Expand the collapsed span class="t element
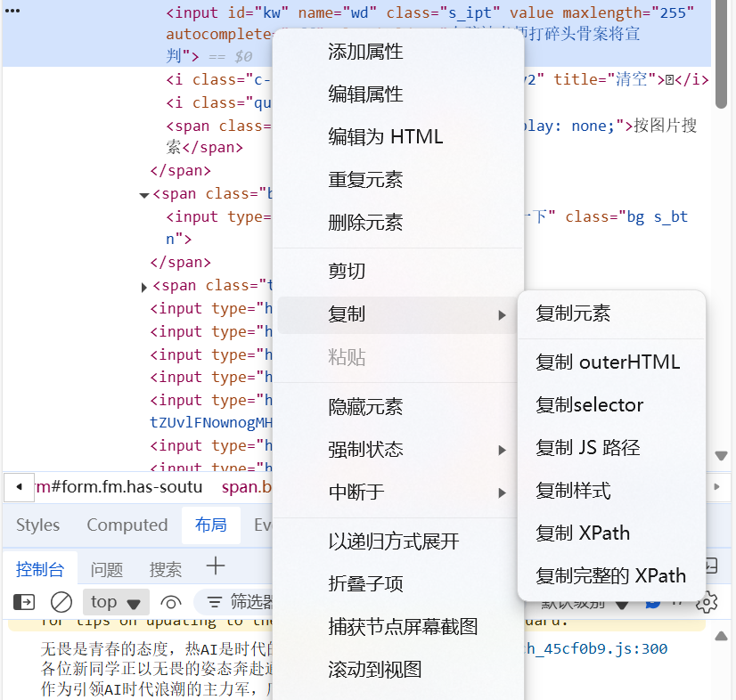This screenshot has height=700, width=736. [x=144, y=287]
